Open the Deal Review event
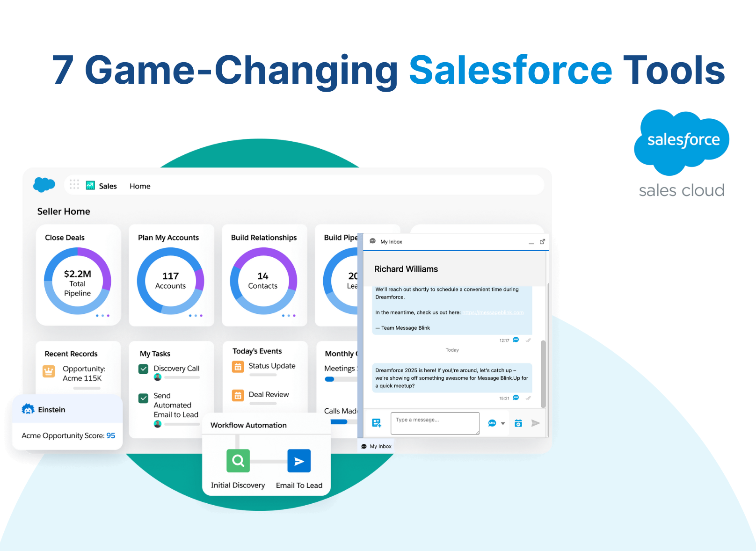756x551 pixels. pyautogui.click(x=269, y=394)
